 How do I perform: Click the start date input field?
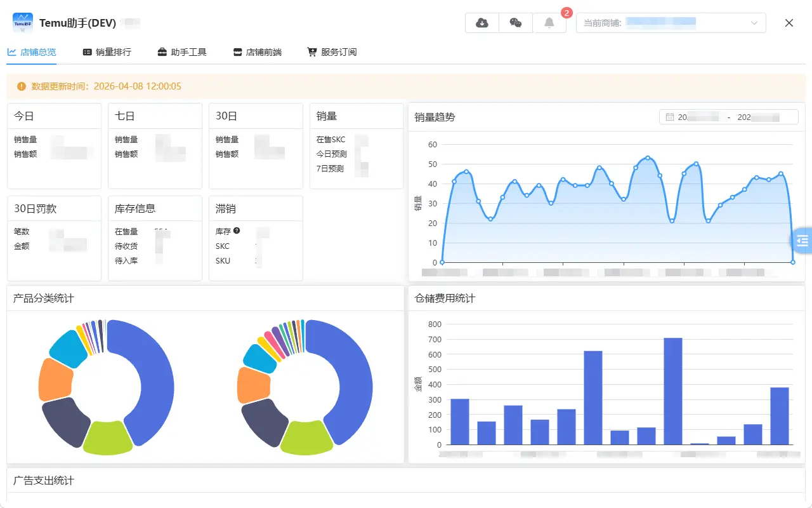698,117
